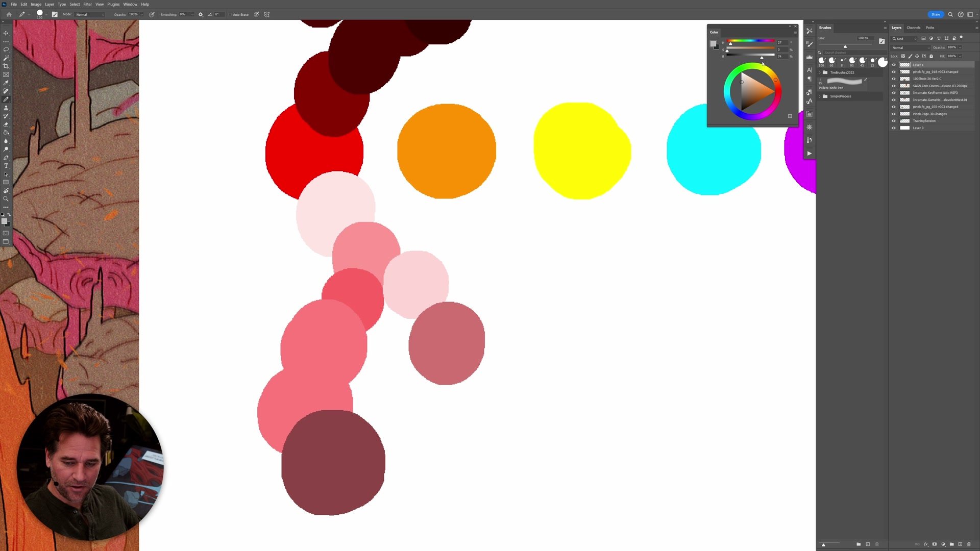Expand the SimpleProcess brush folder
The height and width of the screenshot is (551, 980).
(820, 96)
